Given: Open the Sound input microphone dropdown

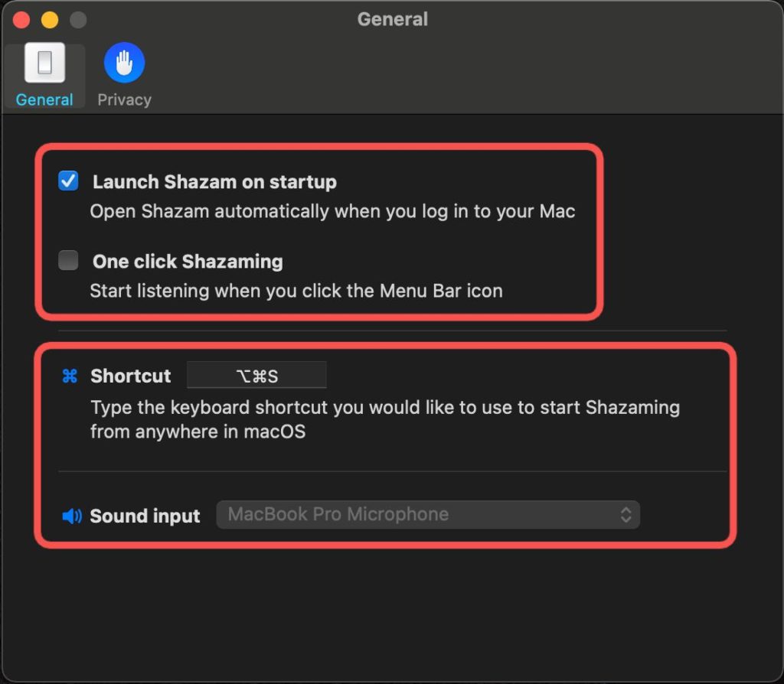Looking at the screenshot, I should 428,515.
